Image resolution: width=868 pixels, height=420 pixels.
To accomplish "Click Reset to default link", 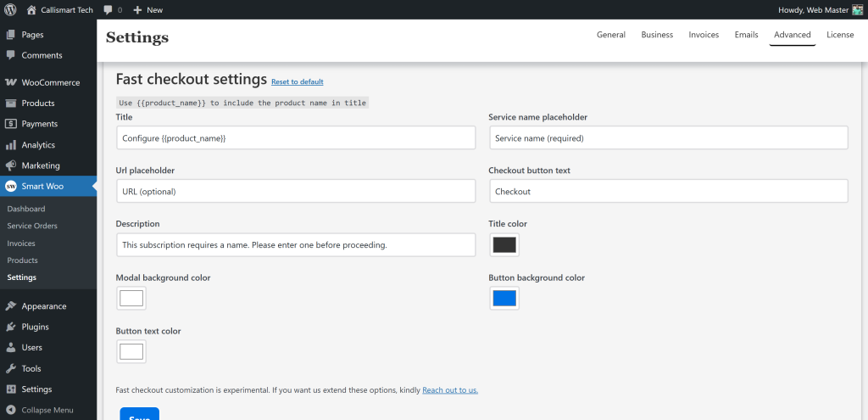I will 298,81.
